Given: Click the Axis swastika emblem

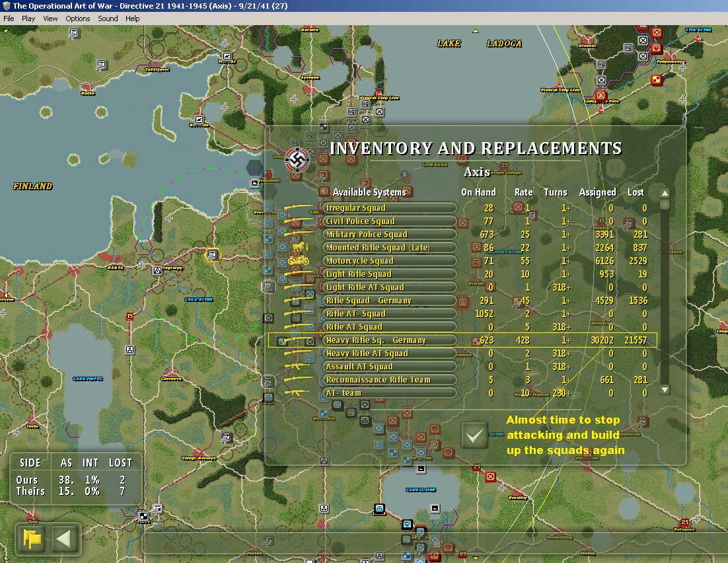Looking at the screenshot, I should click(297, 160).
